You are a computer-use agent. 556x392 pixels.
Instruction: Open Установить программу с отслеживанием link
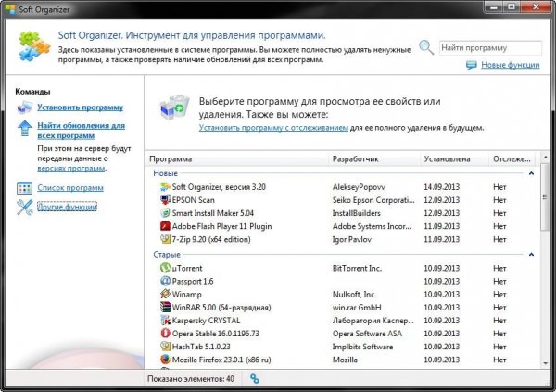click(x=273, y=128)
